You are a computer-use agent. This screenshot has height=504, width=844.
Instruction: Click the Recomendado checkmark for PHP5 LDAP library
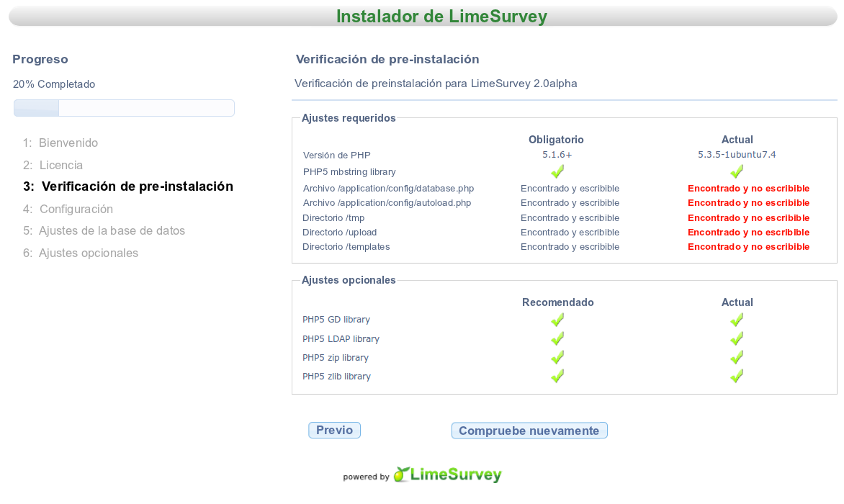557,338
